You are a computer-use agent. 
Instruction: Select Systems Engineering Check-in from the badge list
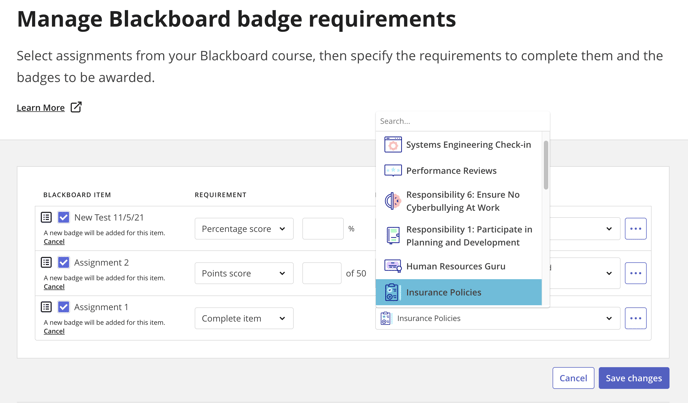coord(459,144)
